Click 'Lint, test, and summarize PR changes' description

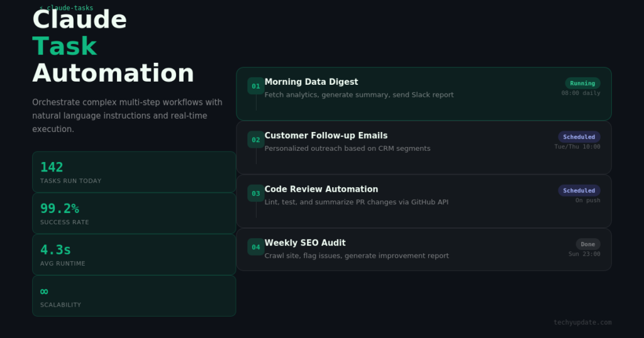click(x=357, y=202)
